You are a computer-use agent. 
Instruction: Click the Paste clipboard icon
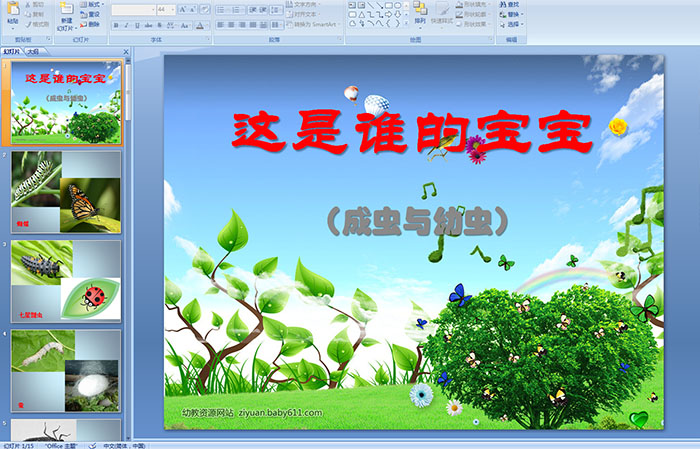pyautogui.click(x=13, y=8)
